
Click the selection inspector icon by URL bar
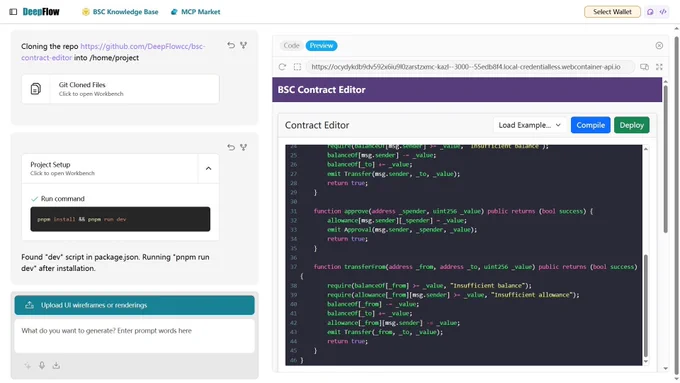pyautogui.click(x=297, y=67)
